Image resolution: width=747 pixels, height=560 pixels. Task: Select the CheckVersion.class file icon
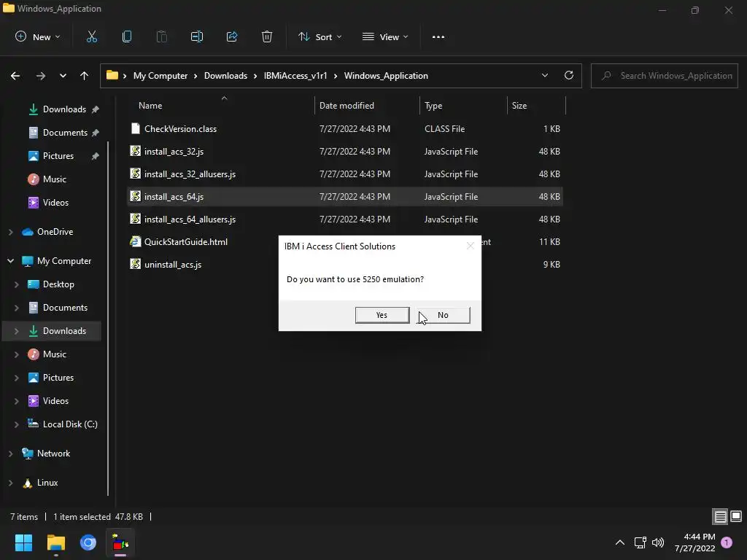click(135, 128)
